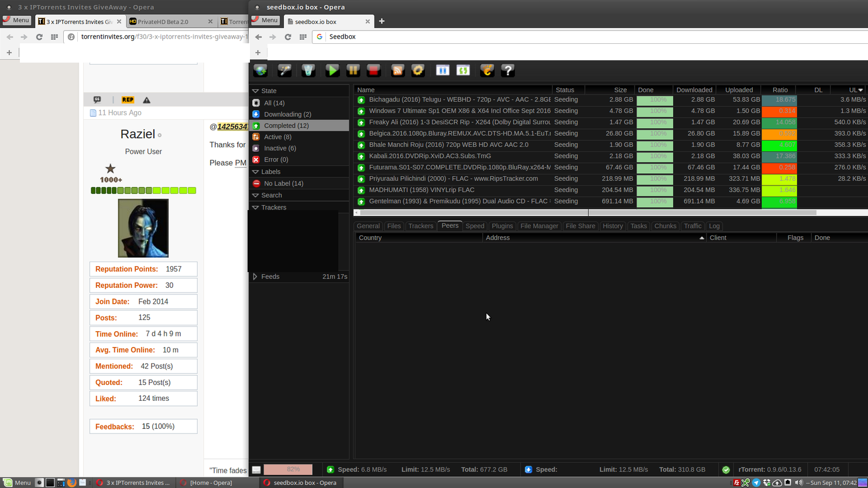Click the seeding icon for Kabali.2016 torrent
Screen dimensions: 868x488
tap(361, 156)
